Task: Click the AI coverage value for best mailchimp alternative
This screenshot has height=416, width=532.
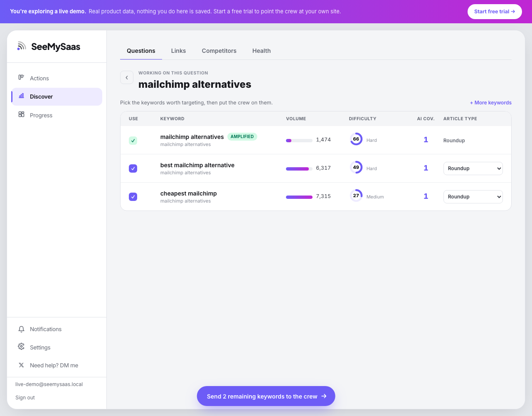Action: click(x=426, y=168)
